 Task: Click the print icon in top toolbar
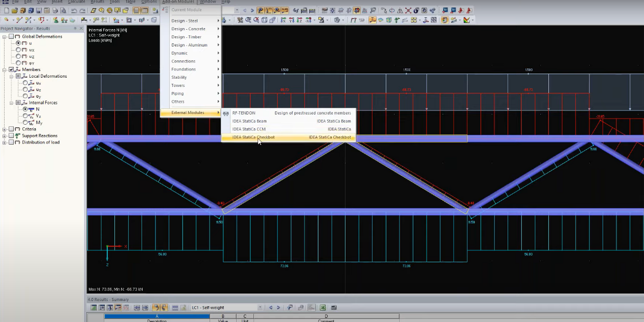(x=56, y=11)
